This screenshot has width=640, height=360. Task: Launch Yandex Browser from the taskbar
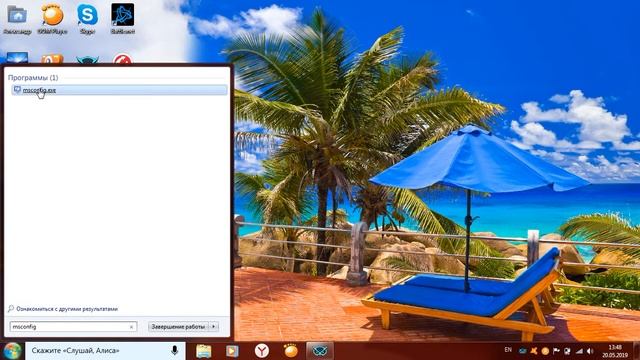(262, 351)
